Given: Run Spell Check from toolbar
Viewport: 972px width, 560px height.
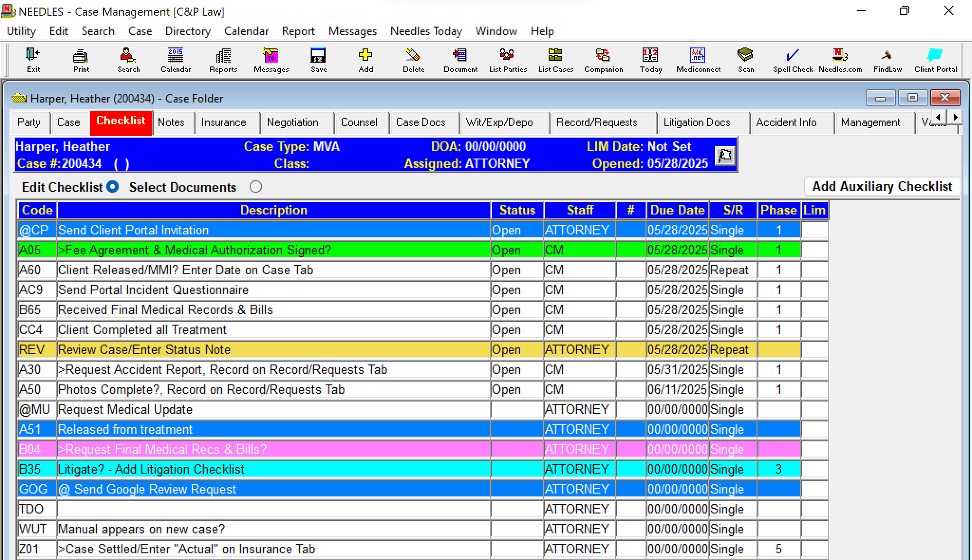Looking at the screenshot, I should (x=793, y=60).
